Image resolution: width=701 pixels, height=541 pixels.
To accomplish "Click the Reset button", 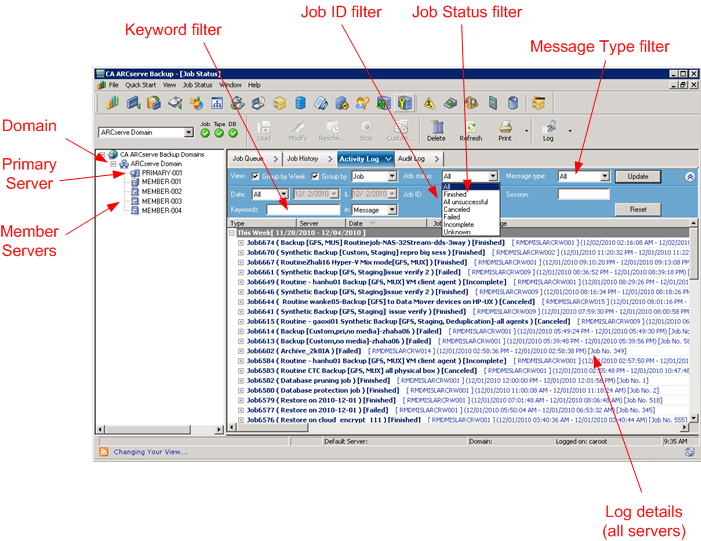I will (x=638, y=209).
